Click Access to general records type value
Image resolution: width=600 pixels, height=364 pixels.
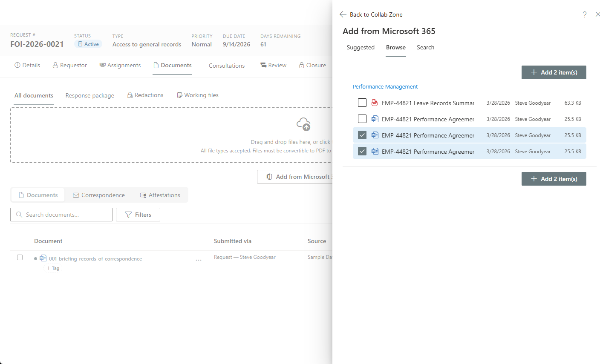(147, 44)
